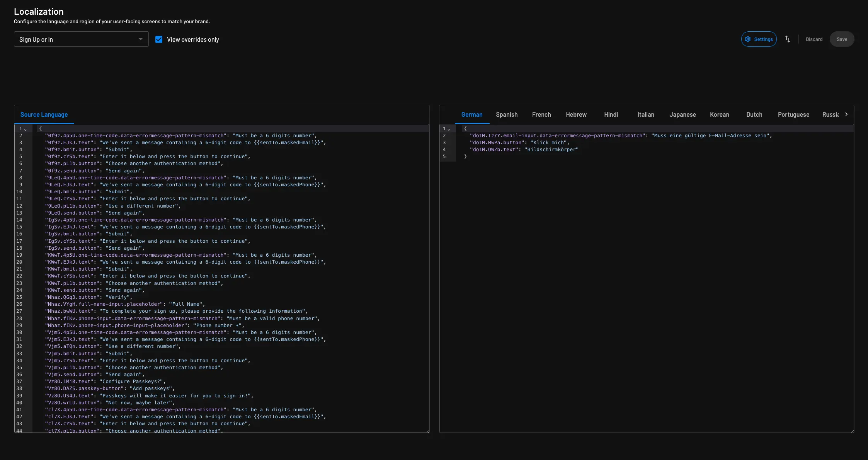Switch to the Hebrew tab
868x460 pixels.
(576, 114)
